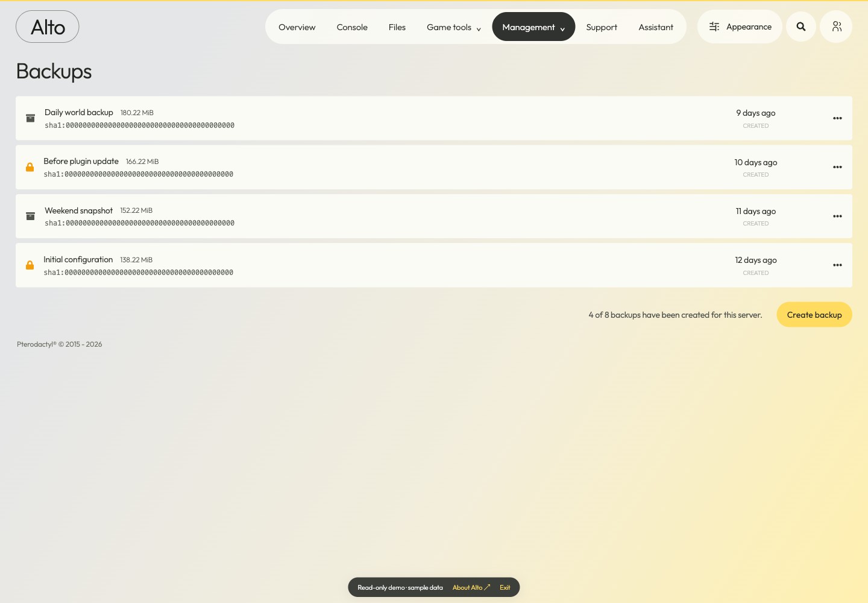868x603 pixels.
Task: Open the three-dot menu for Daily world backup
Action: pos(837,118)
